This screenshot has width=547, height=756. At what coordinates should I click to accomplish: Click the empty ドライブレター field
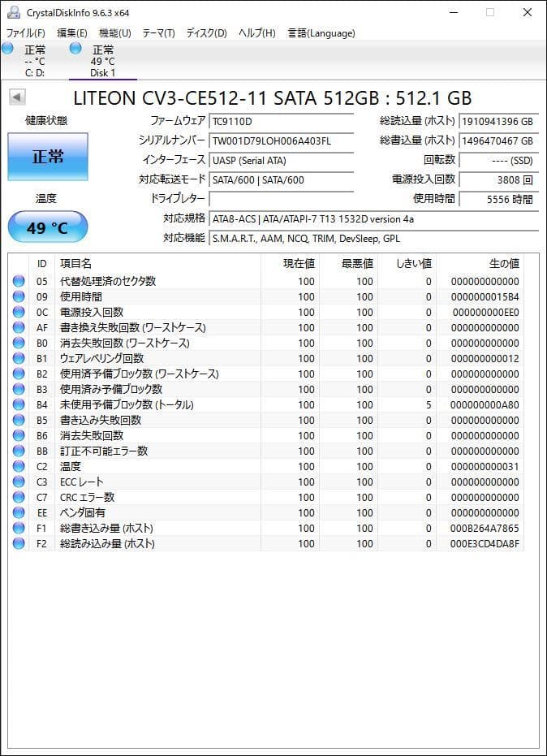pyautogui.click(x=282, y=199)
